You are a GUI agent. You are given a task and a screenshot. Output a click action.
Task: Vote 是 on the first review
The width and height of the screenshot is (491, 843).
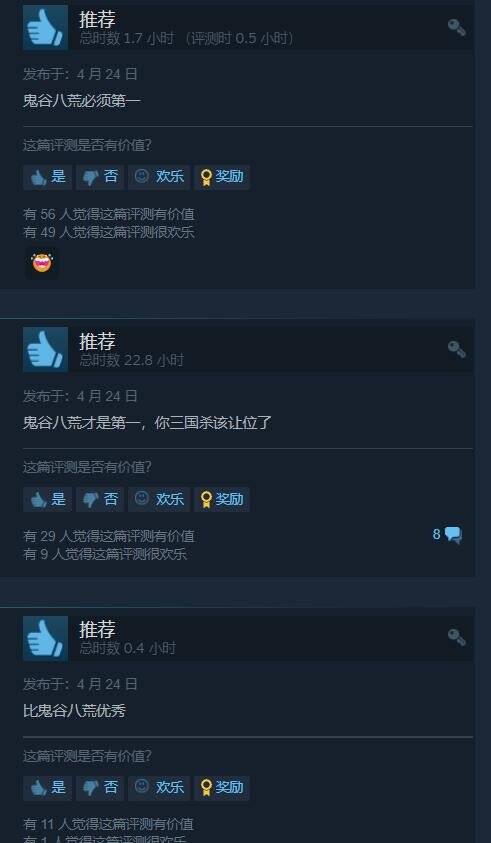47,177
